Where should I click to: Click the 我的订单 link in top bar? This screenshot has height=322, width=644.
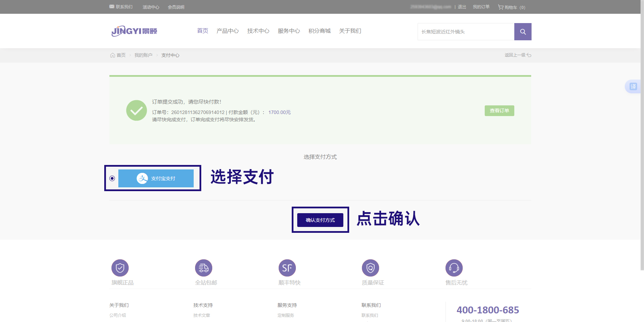[481, 7]
